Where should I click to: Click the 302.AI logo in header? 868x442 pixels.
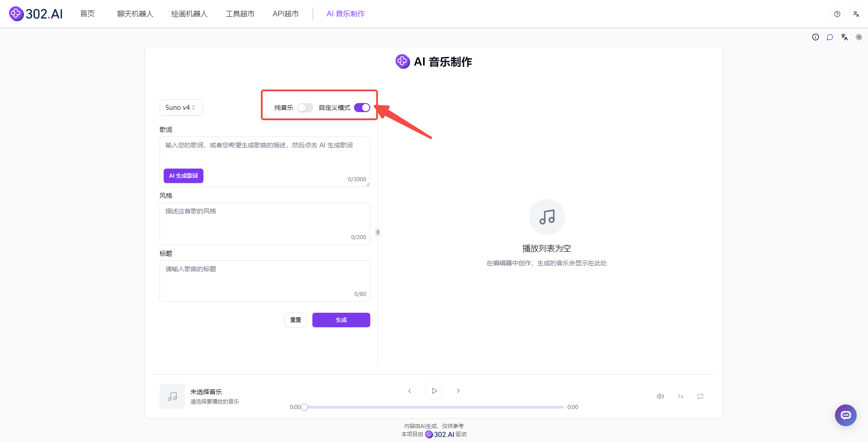click(x=36, y=14)
